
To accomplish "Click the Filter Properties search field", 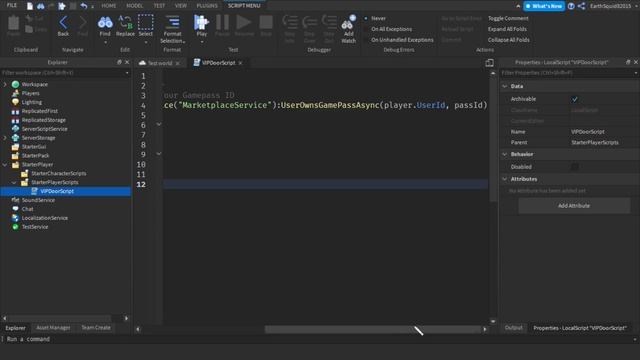I will point(569,73).
